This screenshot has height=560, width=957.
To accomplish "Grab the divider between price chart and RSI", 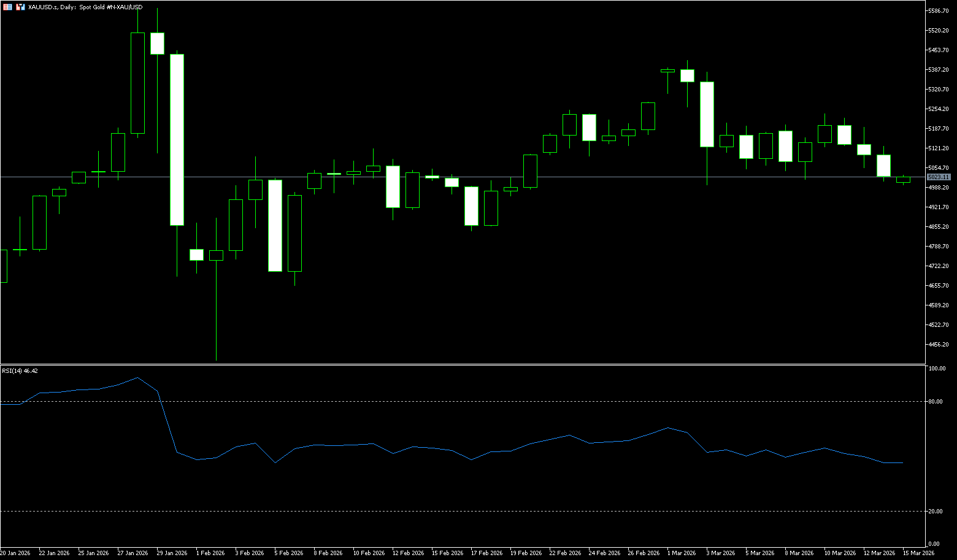I will point(460,364).
